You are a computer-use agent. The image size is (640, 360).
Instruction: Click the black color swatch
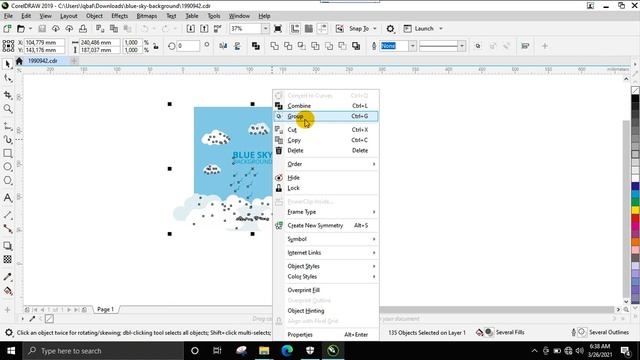[636, 99]
